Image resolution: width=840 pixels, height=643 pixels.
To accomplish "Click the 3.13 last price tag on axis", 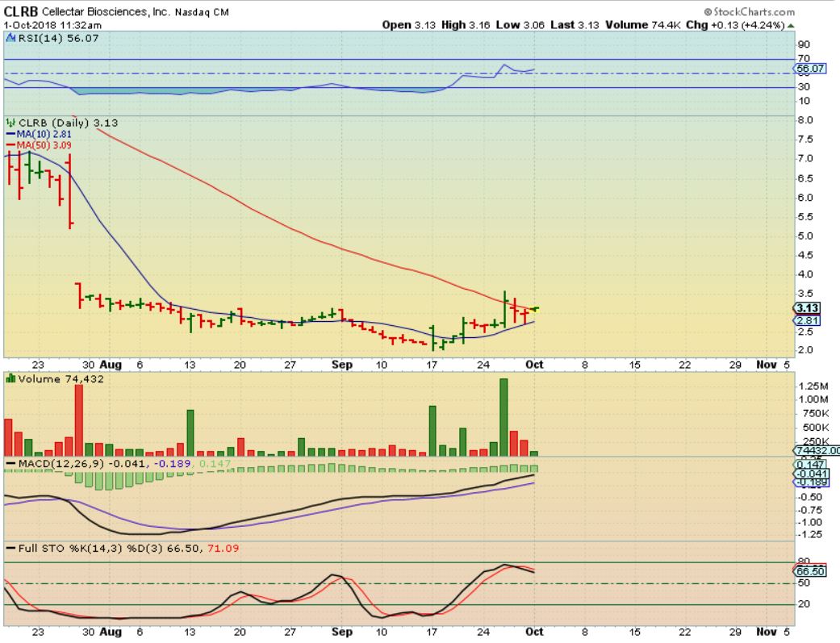I will tap(807, 308).
